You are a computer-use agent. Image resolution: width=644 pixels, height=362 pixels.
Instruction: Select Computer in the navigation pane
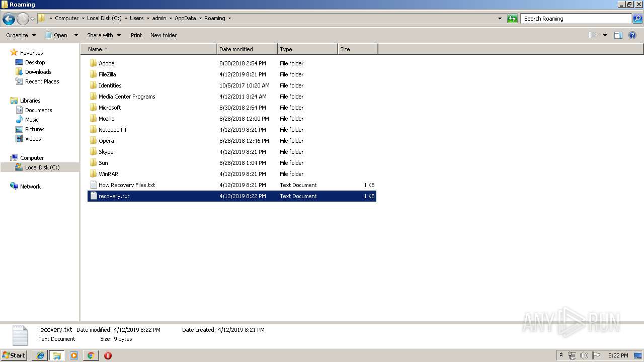[x=32, y=158]
